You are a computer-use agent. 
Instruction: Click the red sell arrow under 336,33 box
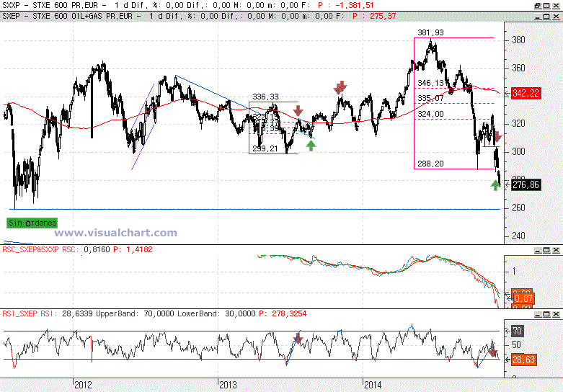(298, 111)
